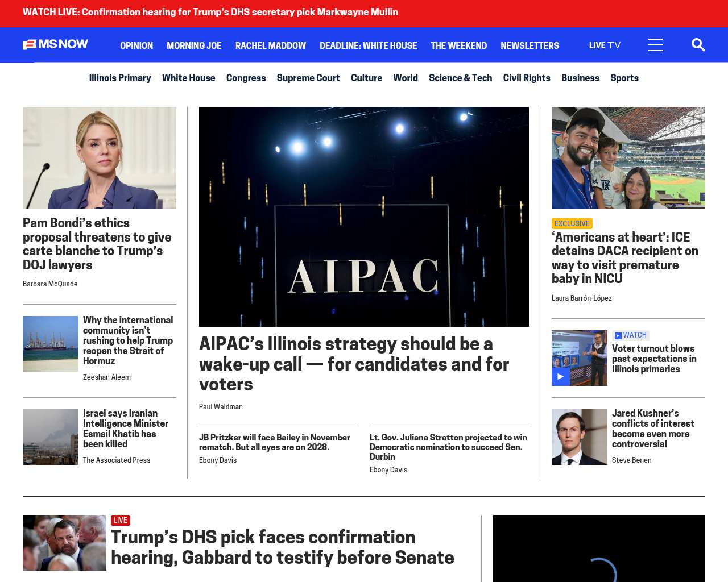728x582 pixels.
Task: Click the MS NOW logo
Action: (x=55, y=44)
